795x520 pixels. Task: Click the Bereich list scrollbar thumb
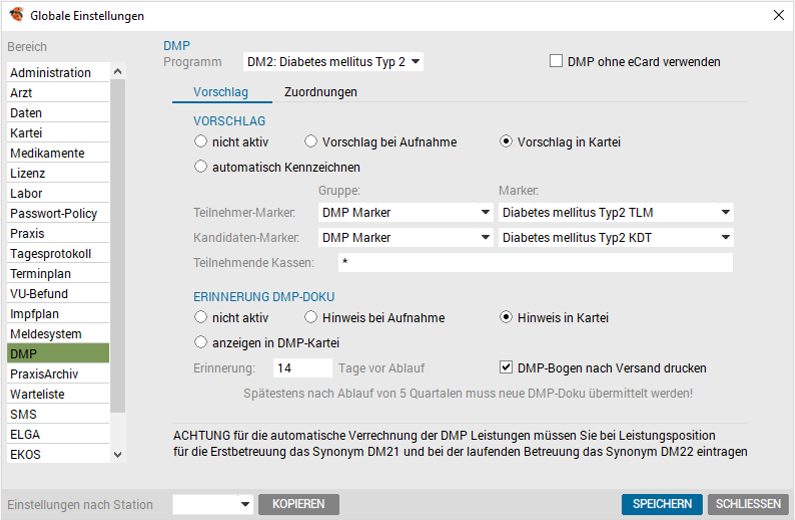pyautogui.click(x=118, y=246)
